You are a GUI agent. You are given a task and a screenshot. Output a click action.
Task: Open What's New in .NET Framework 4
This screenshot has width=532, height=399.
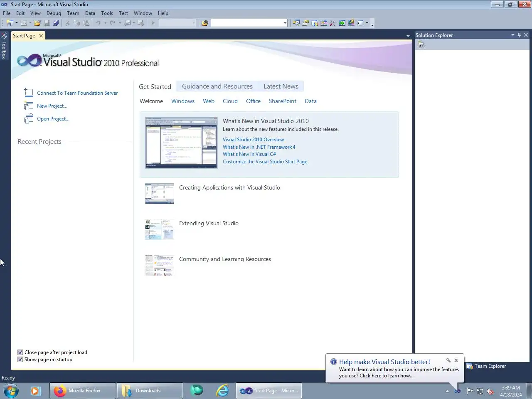[259, 147]
